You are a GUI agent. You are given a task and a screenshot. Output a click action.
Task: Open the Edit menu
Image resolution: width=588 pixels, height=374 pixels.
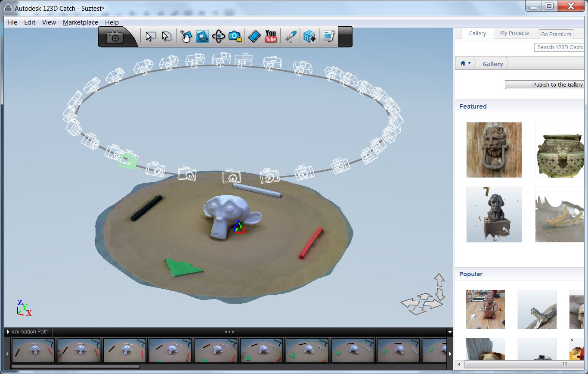coord(30,22)
